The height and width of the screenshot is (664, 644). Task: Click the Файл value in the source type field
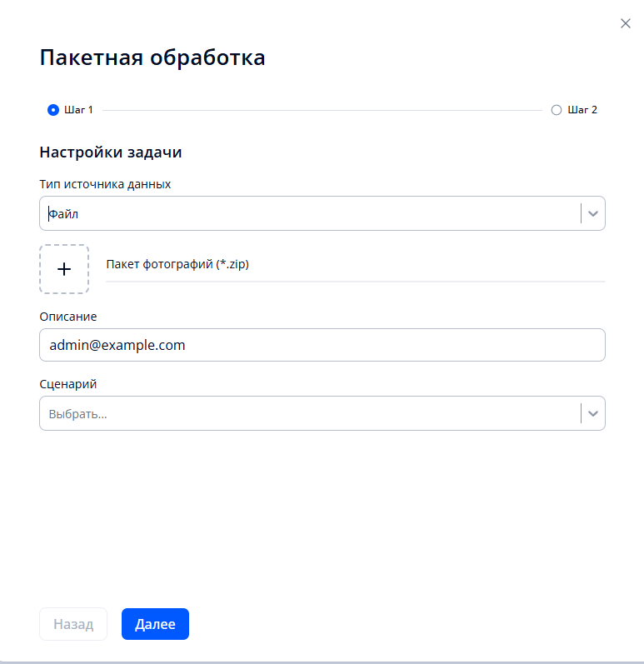pos(63,214)
